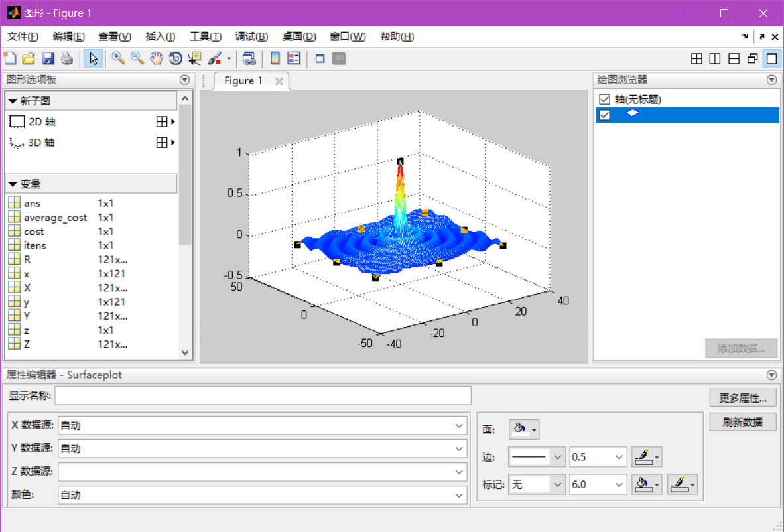Viewport: 784px width, 532px height.
Task: Activate the Brush data tool
Action: 214,58
